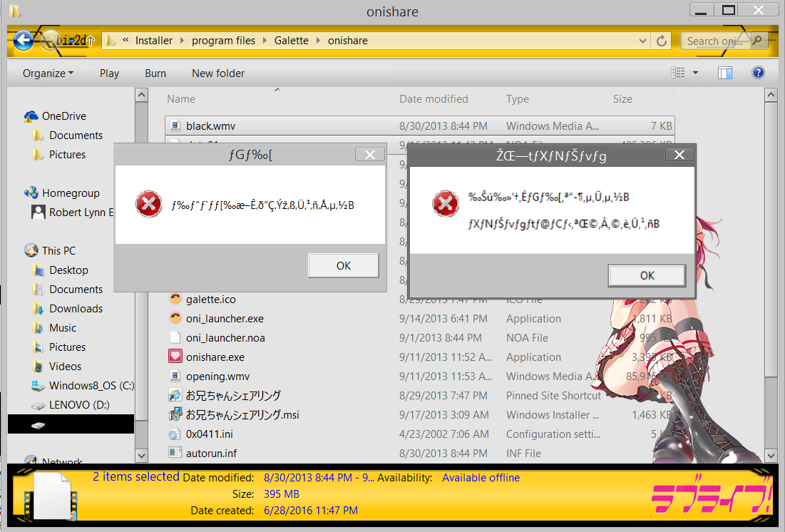Screen dimensions: 785x532
Task: Open Downloads folder in sidebar
Action: click(76, 309)
